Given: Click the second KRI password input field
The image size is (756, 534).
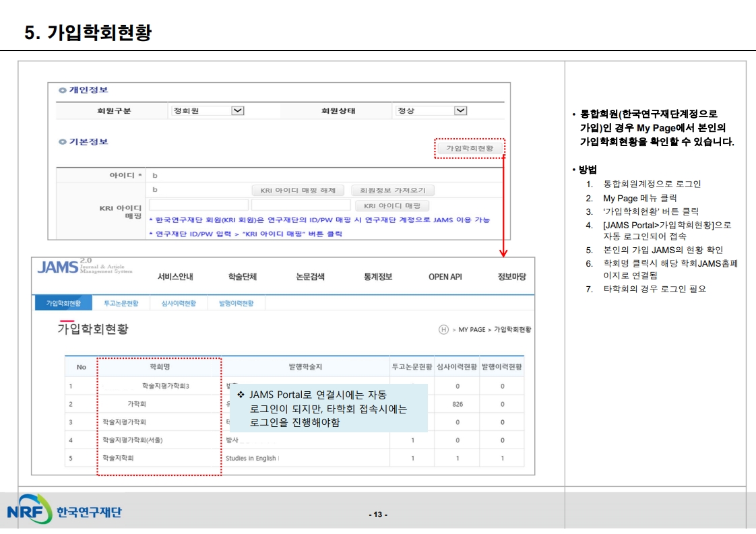Looking at the screenshot, I should [301, 205].
